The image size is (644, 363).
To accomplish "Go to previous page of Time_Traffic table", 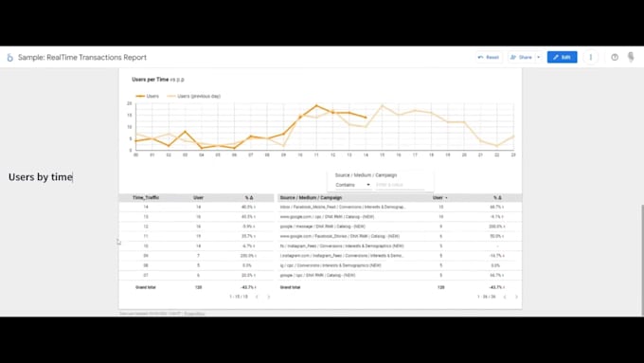I will (x=257, y=297).
